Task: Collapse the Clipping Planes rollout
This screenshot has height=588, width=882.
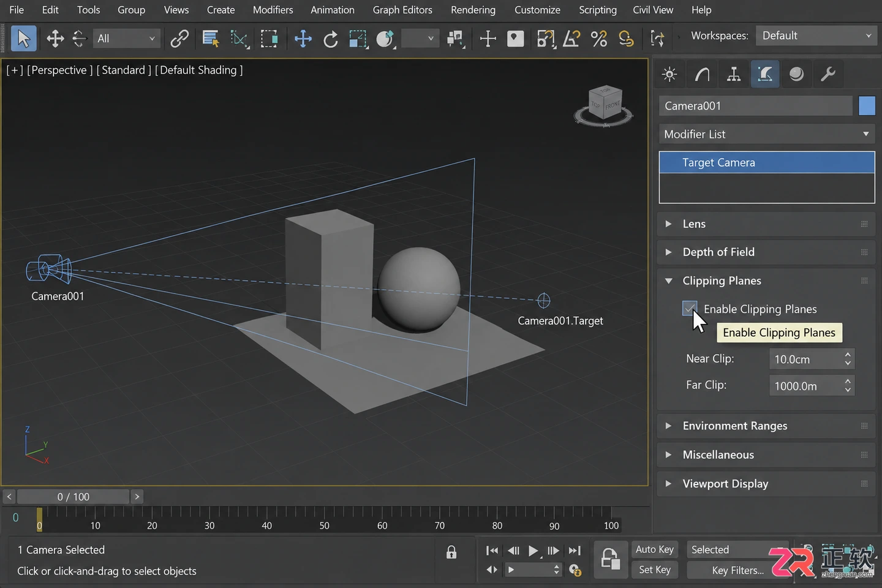Action: tap(766, 281)
